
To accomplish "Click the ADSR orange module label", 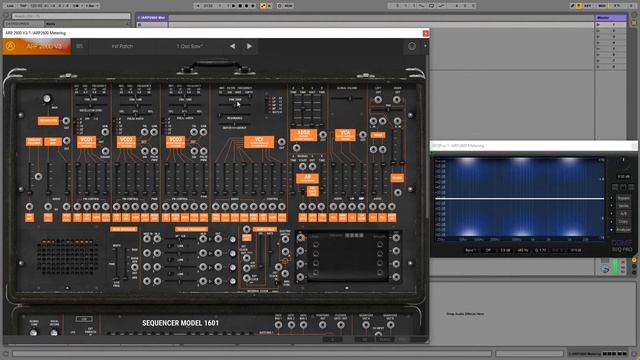I will click(x=303, y=135).
